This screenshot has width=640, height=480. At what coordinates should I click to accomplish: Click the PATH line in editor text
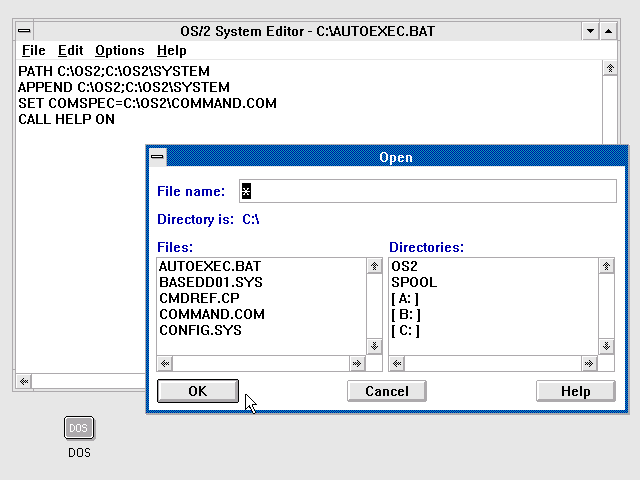[114, 71]
